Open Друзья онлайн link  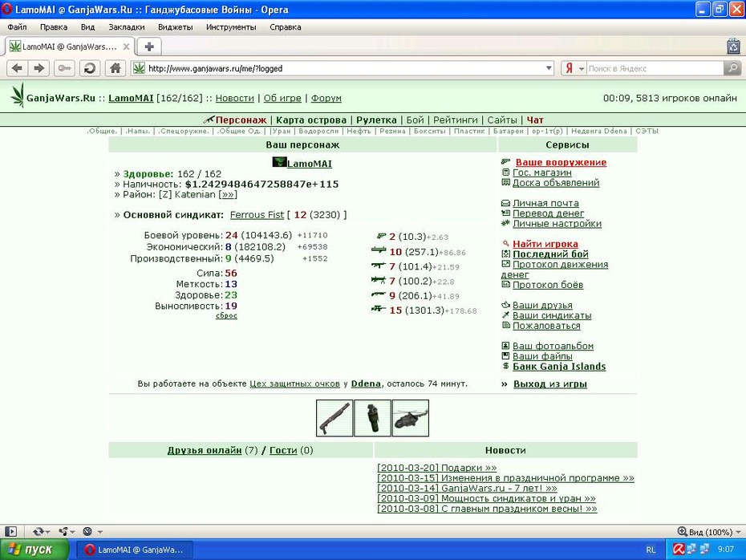(204, 450)
